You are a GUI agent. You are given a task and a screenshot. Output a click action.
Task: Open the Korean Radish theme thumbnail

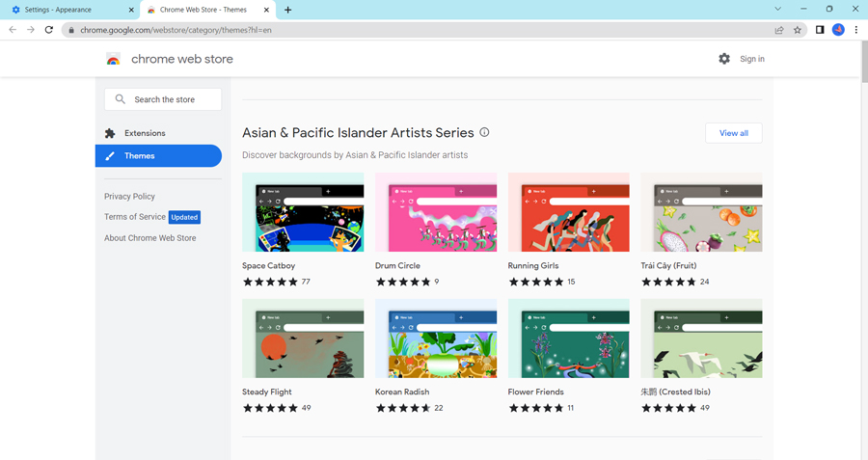click(x=436, y=338)
